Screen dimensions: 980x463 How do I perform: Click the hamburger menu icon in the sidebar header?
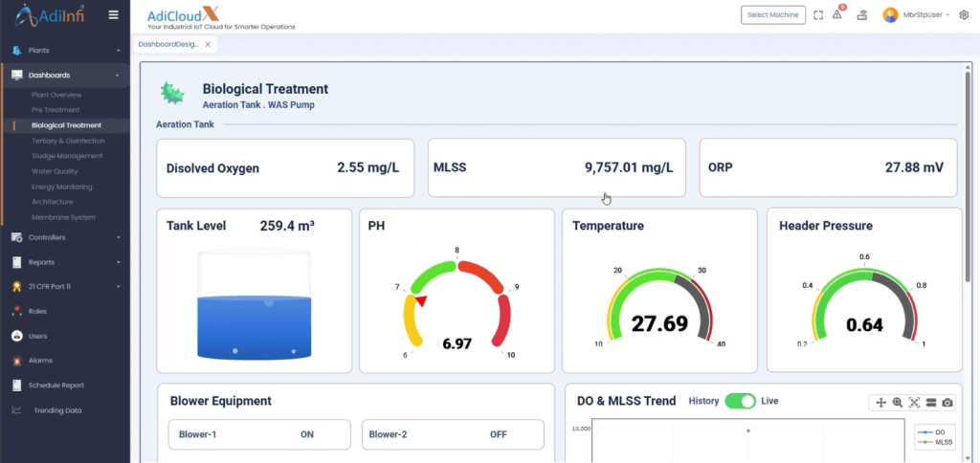tap(113, 15)
